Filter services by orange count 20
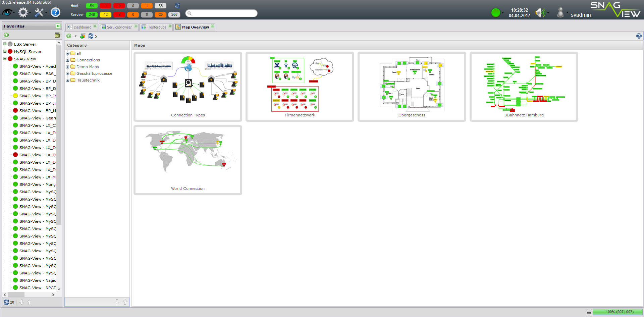 pyautogui.click(x=161, y=14)
